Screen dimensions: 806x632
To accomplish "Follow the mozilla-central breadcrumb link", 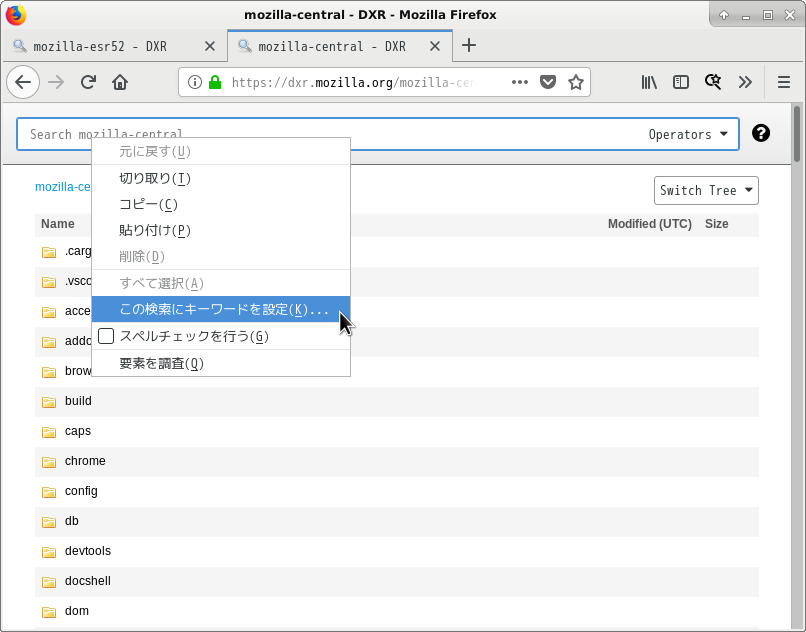I will tap(62, 187).
